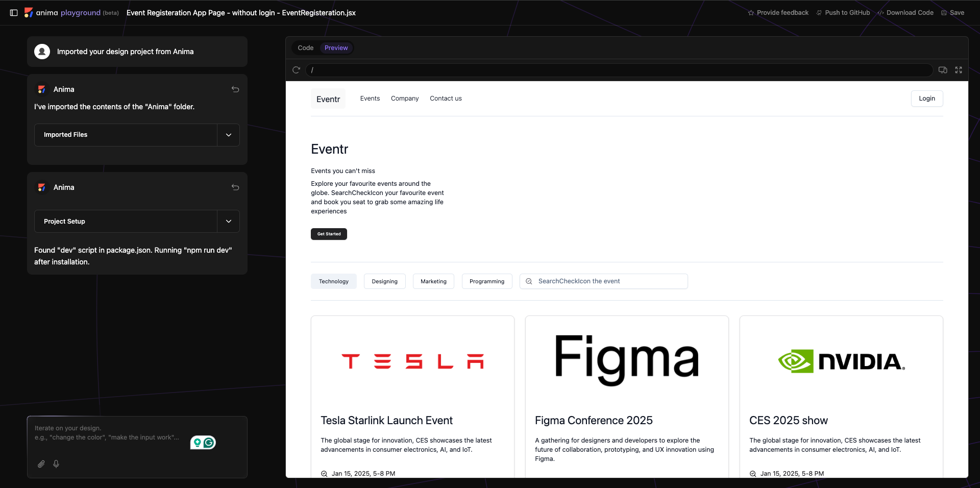Click the reload preview icon
Screen dimensions: 980x488
296,70
